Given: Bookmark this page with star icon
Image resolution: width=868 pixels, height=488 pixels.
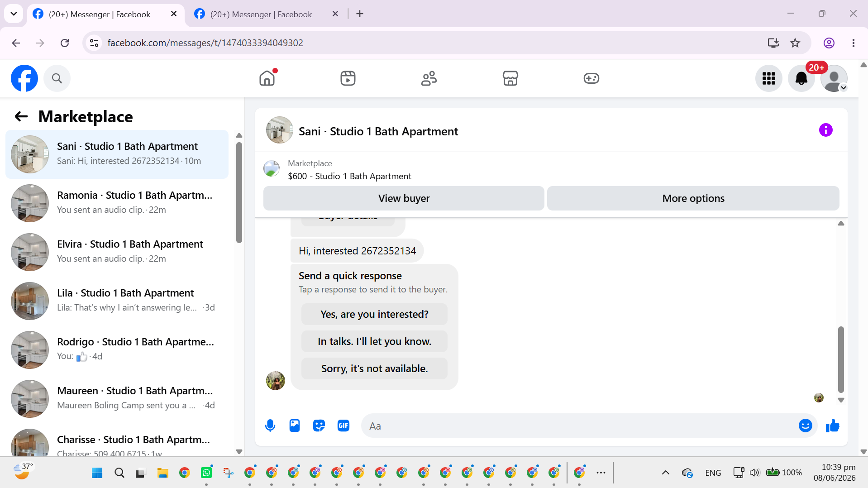Looking at the screenshot, I should click(x=795, y=43).
